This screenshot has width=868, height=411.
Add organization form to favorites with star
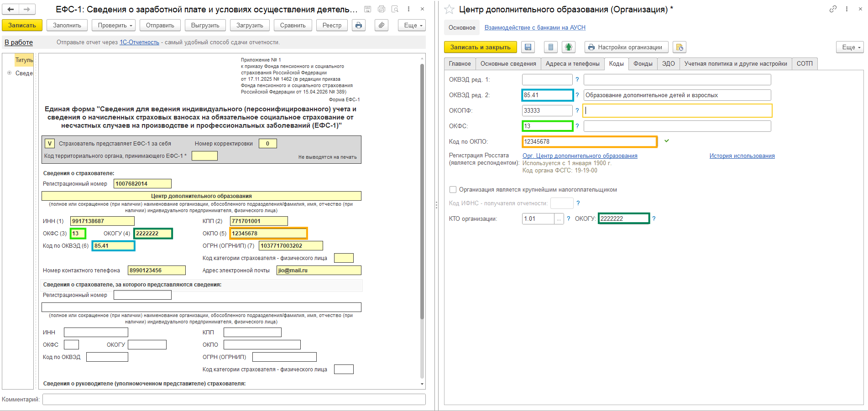click(x=449, y=9)
